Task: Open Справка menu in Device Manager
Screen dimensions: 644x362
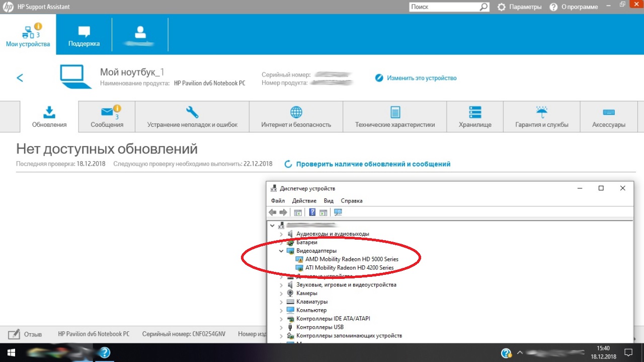Action: [x=351, y=200]
